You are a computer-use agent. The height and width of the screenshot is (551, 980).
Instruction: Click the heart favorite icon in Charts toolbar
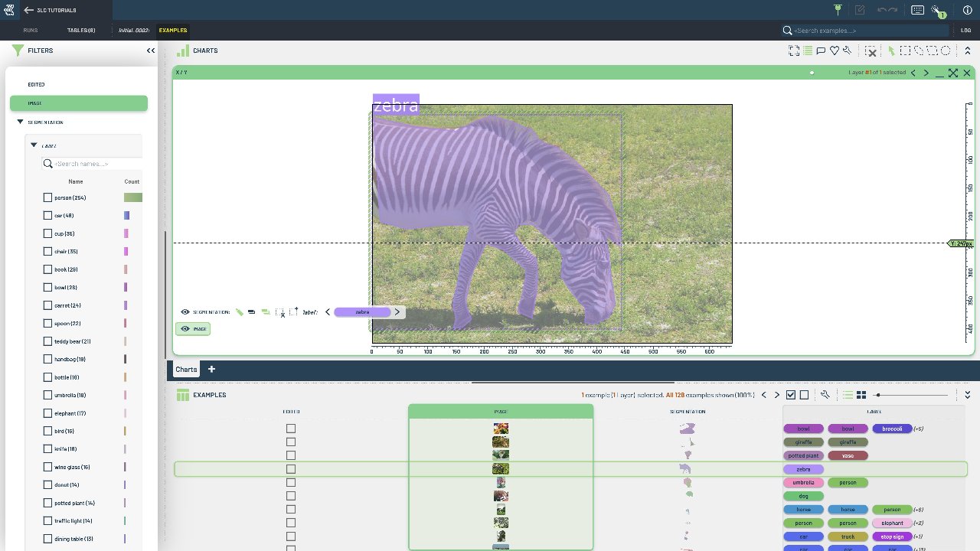(x=834, y=51)
